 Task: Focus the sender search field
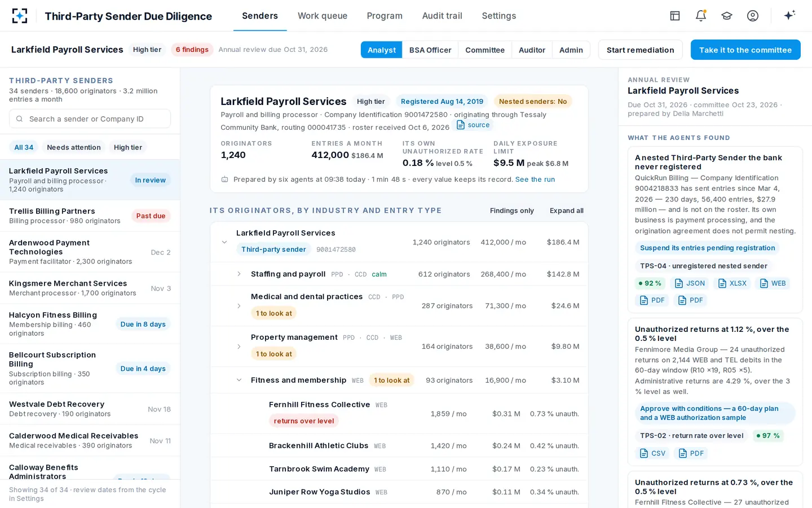pos(90,119)
